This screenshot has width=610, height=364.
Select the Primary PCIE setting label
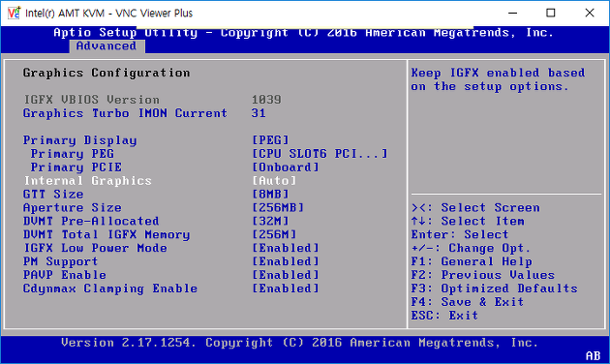tap(76, 167)
